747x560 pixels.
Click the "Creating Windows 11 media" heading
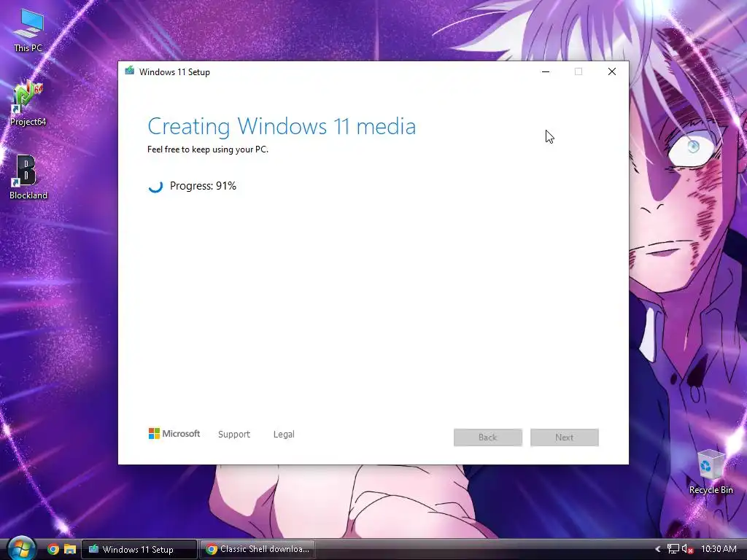click(x=282, y=126)
